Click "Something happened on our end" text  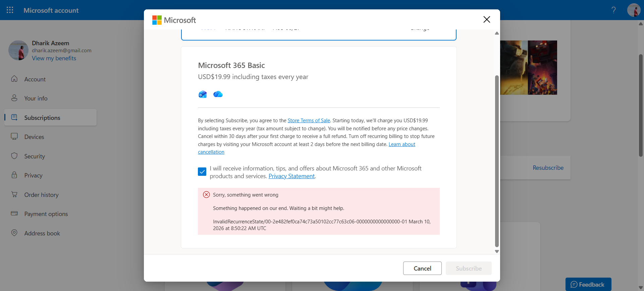278,208
